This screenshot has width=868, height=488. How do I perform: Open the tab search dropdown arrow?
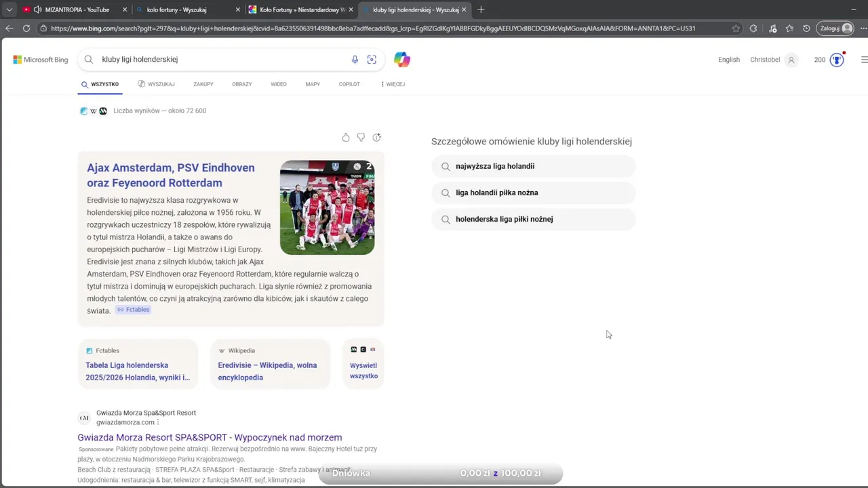(x=9, y=9)
